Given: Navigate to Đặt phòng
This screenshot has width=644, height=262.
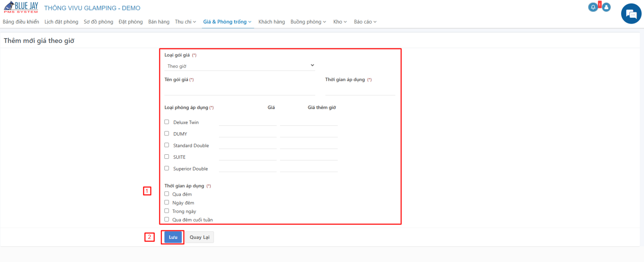Looking at the screenshot, I should click(131, 22).
